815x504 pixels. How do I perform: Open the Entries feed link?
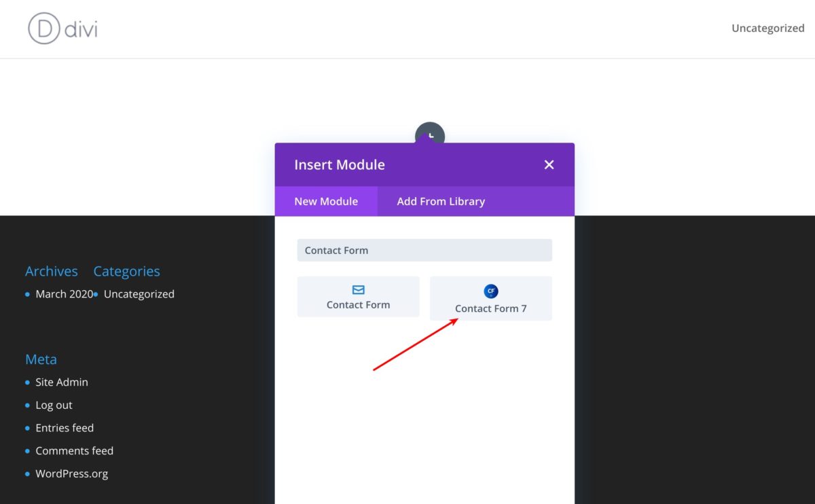coord(65,427)
